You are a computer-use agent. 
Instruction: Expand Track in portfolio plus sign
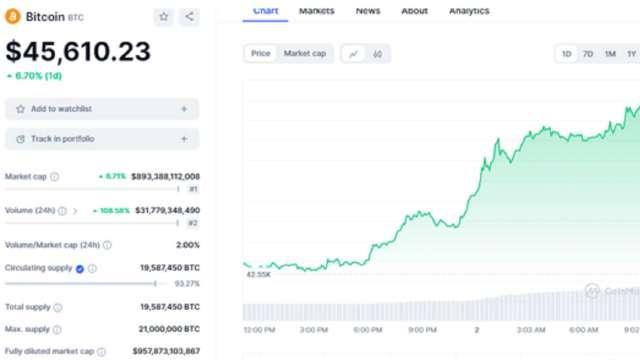(184, 139)
